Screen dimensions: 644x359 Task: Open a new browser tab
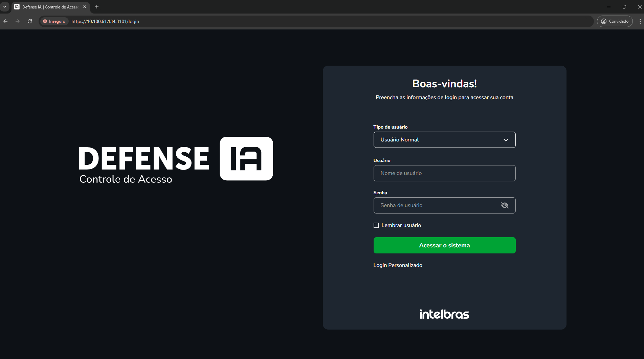click(x=97, y=7)
